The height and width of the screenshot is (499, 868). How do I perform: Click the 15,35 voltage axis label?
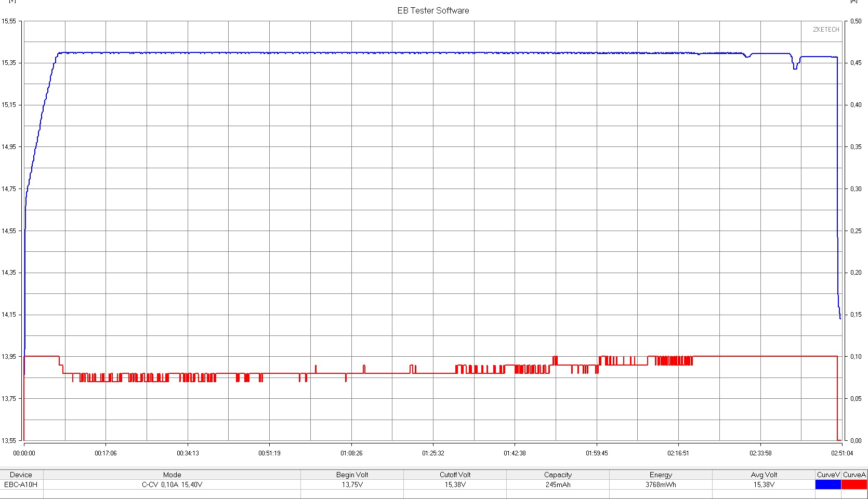tap(9, 63)
